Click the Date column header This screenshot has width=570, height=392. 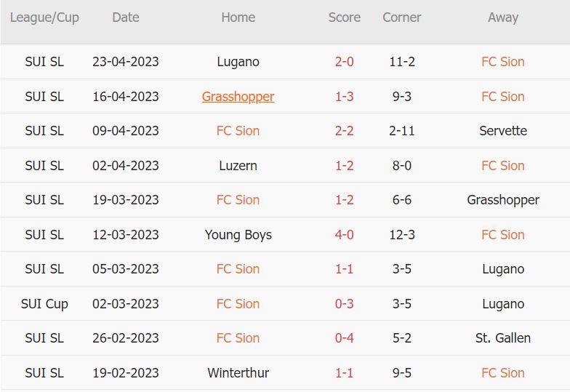pyautogui.click(x=125, y=17)
